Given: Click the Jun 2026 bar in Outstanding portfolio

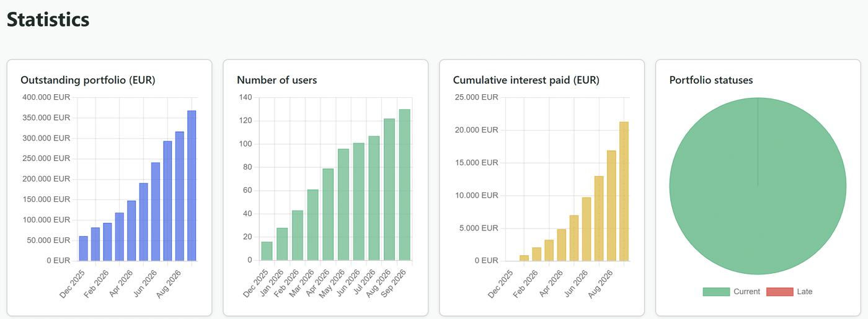Looking at the screenshot, I should 156,211.
